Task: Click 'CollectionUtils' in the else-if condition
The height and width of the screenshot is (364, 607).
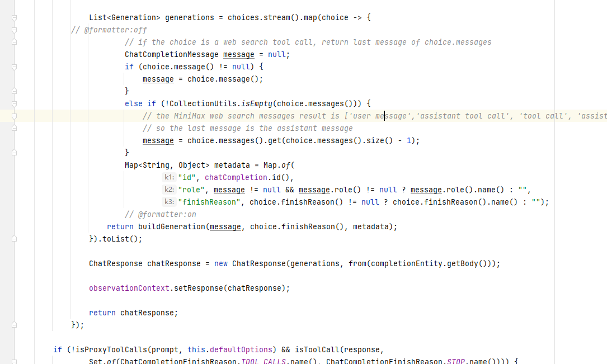Action: pos(203,103)
